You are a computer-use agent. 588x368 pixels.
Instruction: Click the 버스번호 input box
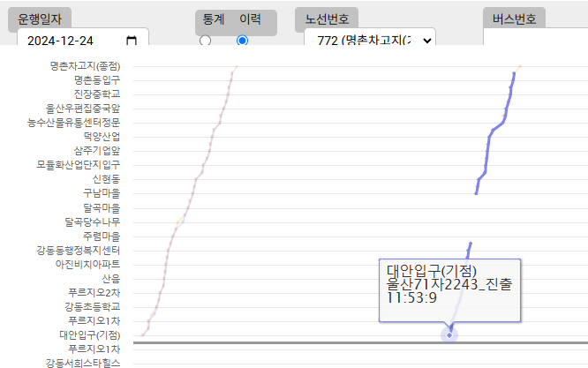(x=536, y=41)
